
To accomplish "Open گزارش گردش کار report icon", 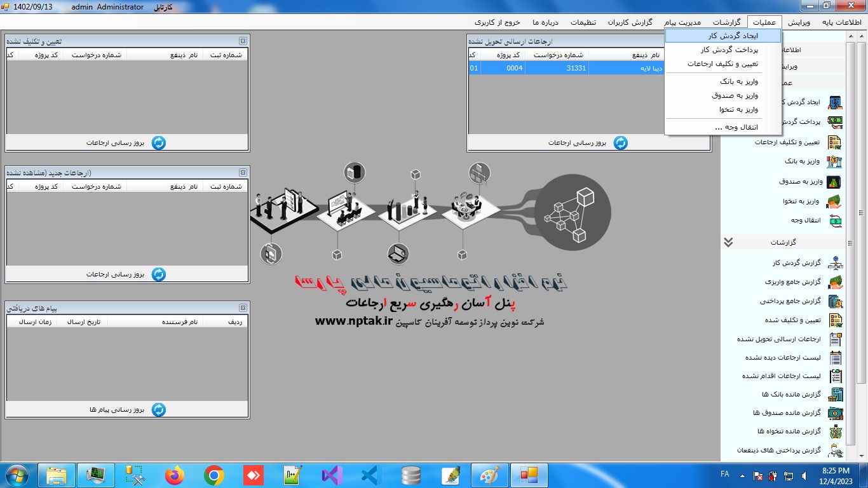I will [x=834, y=263].
